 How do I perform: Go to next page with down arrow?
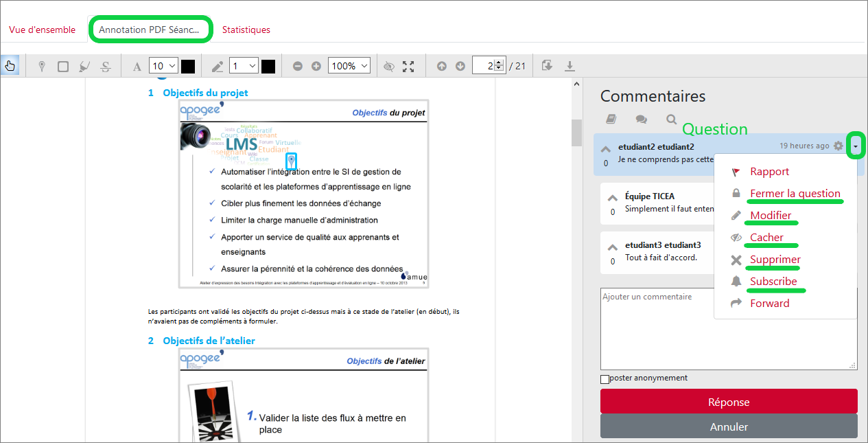click(x=460, y=66)
